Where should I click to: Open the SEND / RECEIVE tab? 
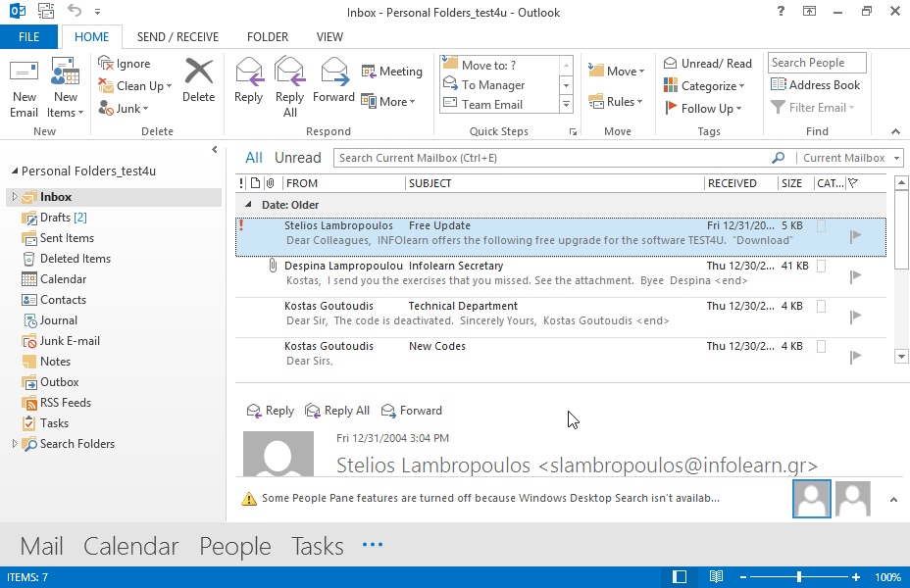coord(178,37)
